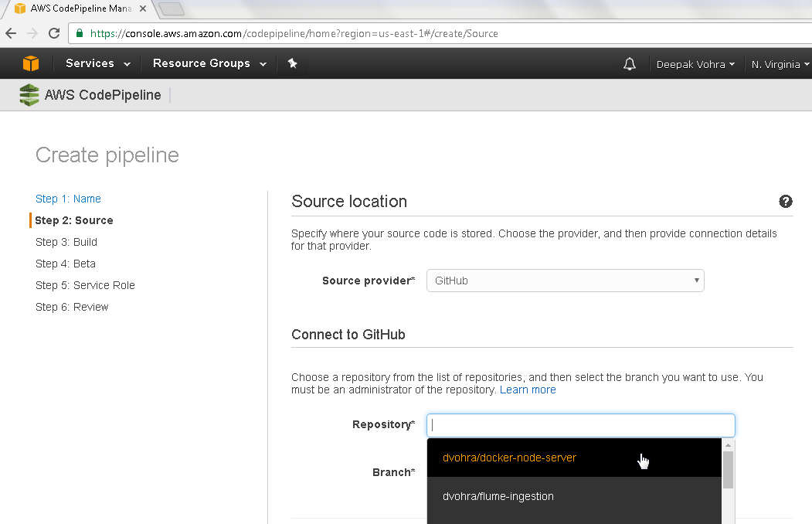Click the pin shortcut icon in navbar
The width and height of the screenshot is (812, 524).
tap(293, 63)
